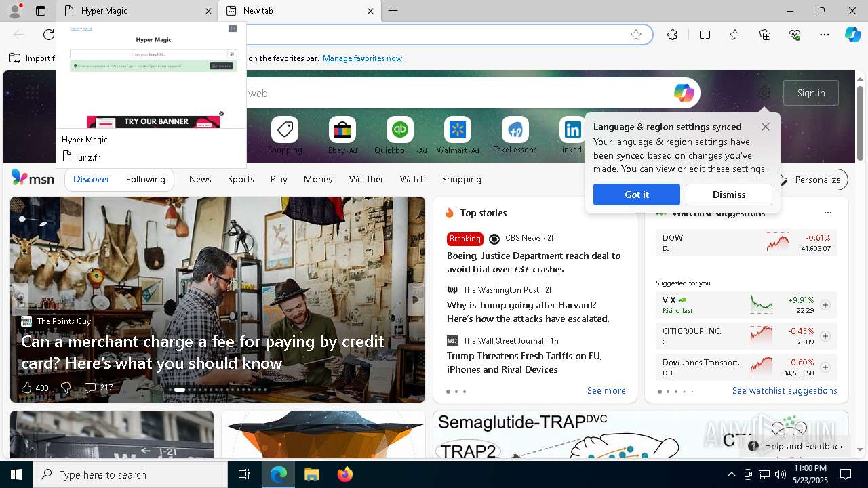
Task: Add VIX to watchlist
Action: [825, 305]
